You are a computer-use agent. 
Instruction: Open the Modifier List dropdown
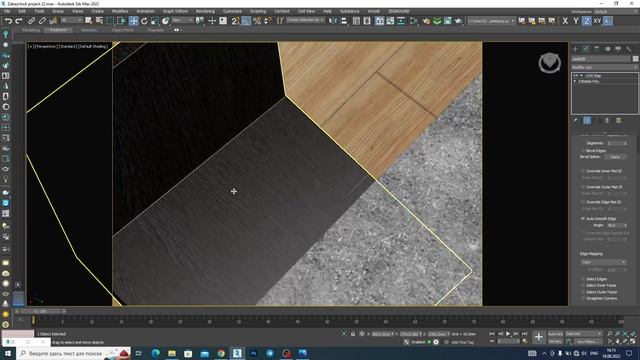point(604,67)
